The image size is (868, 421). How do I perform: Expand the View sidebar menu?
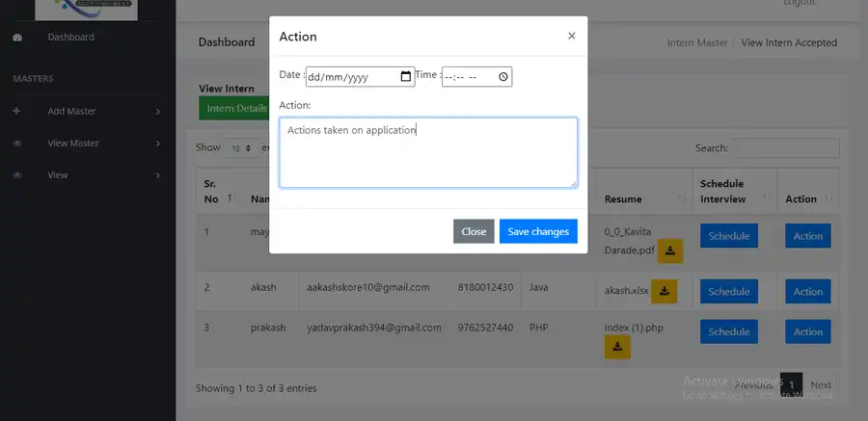[157, 175]
